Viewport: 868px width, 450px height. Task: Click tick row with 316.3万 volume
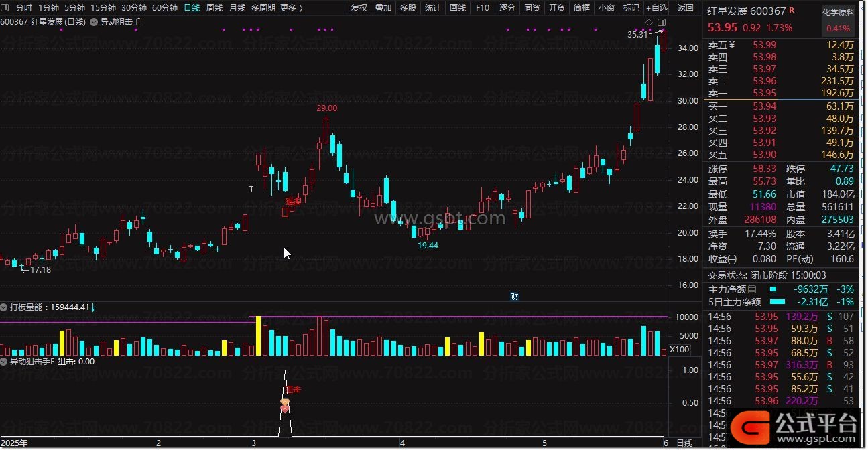click(x=782, y=365)
